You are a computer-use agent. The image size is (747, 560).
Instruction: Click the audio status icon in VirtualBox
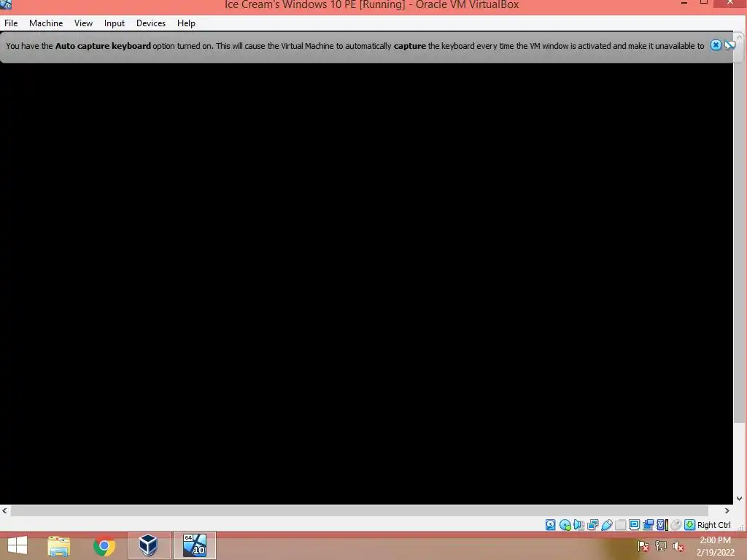pos(578,525)
